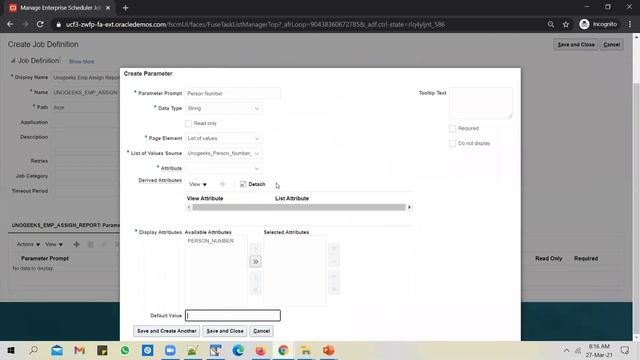Launch the Mail app from taskbar
Screen dimensions: 640x360
tap(57, 351)
